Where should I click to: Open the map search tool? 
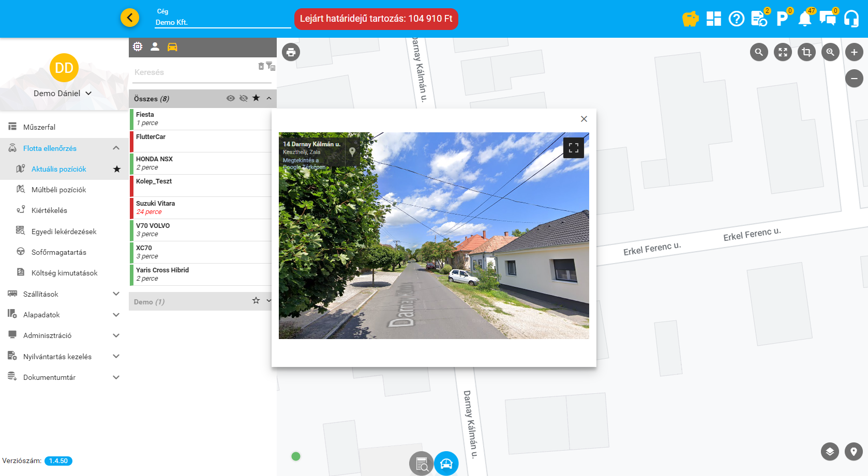759,52
